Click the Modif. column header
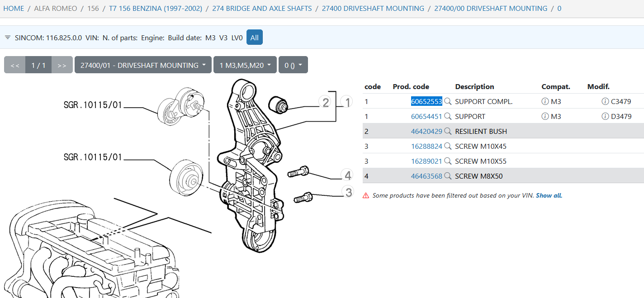The image size is (644, 298). coord(598,86)
